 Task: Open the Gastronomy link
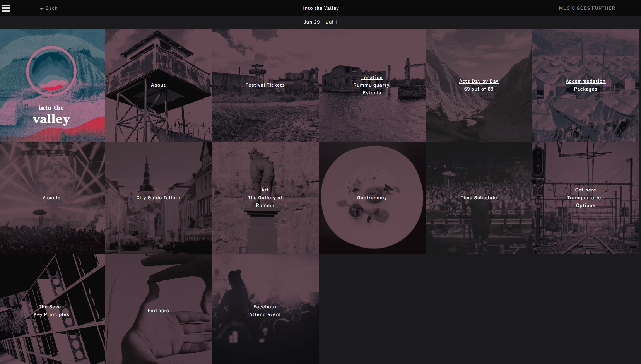[x=372, y=198]
